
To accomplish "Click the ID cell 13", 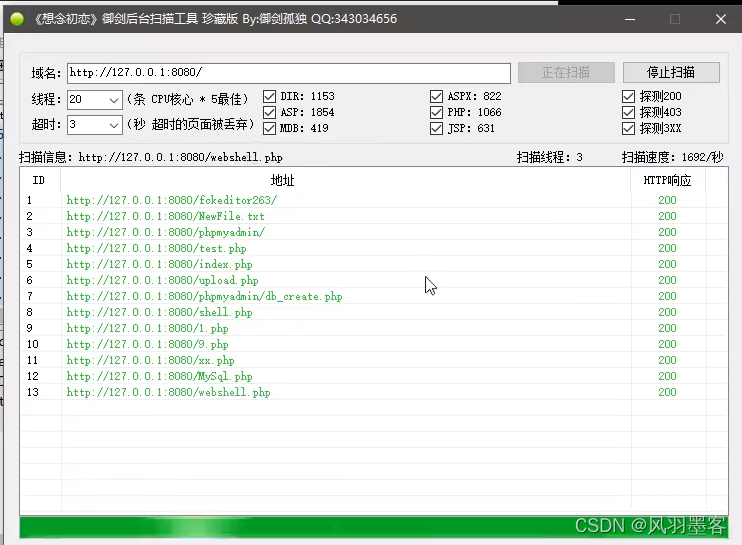I will click(x=33, y=393).
